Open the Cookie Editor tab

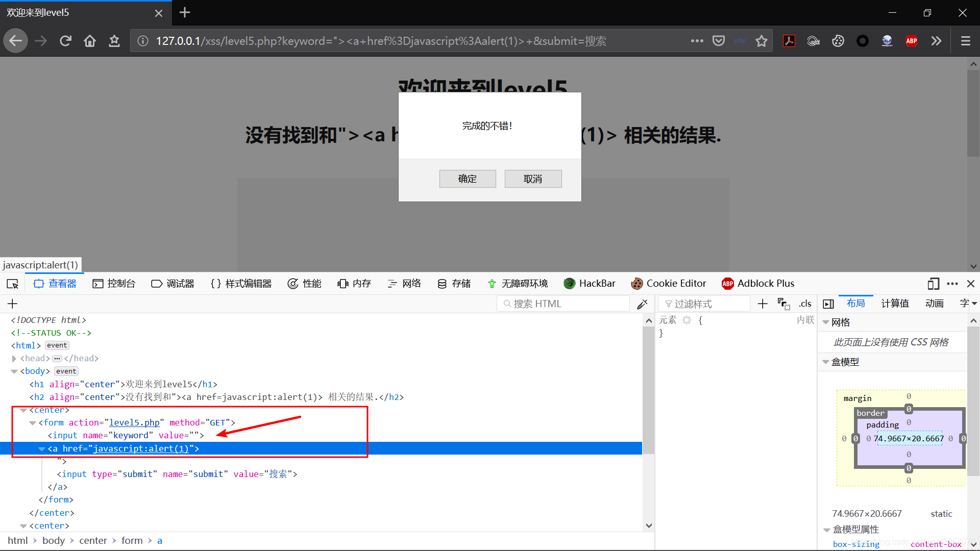(x=669, y=284)
